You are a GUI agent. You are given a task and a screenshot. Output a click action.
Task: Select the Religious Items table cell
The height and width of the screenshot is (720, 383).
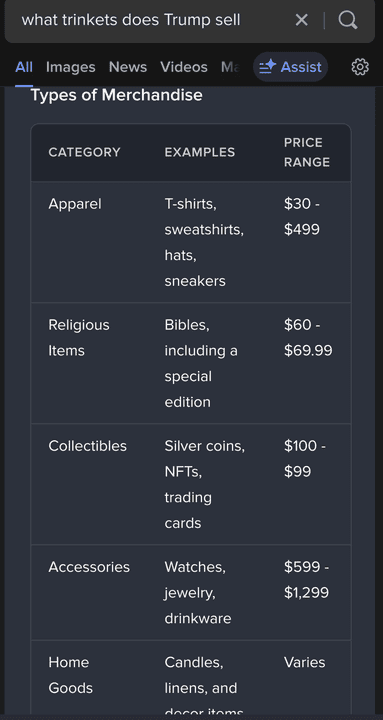pos(79,338)
